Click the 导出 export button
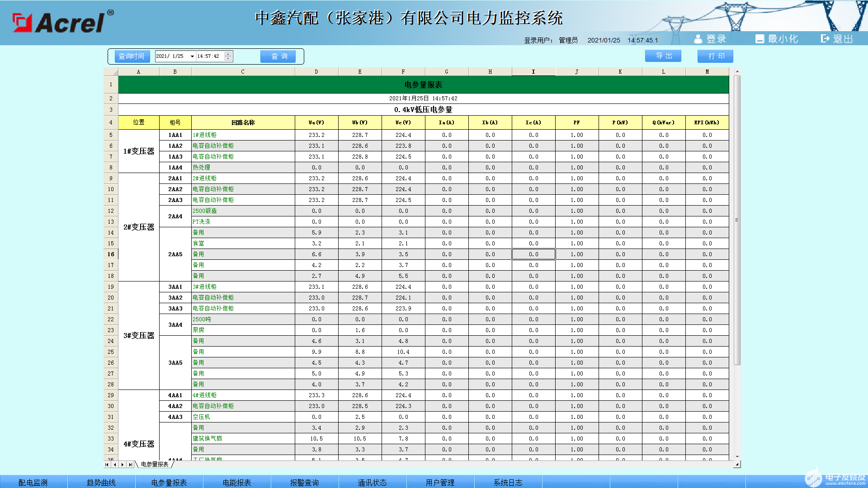This screenshot has height=488, width=868. click(x=663, y=56)
